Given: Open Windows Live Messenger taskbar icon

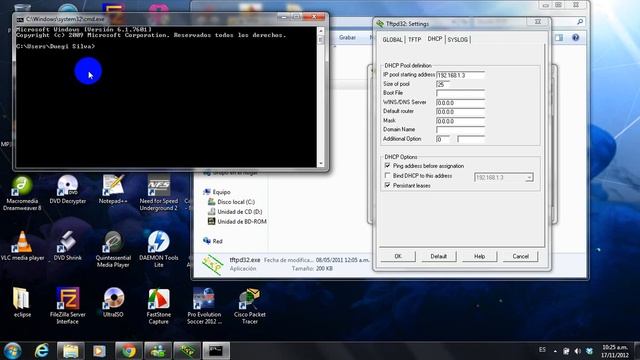Looking at the screenshot, I should click(158, 351).
